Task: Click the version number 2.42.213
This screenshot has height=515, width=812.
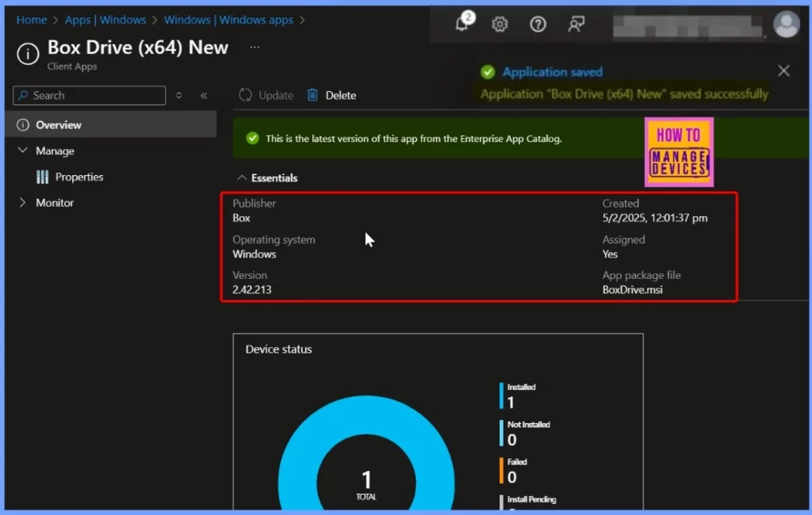Action: pos(251,290)
